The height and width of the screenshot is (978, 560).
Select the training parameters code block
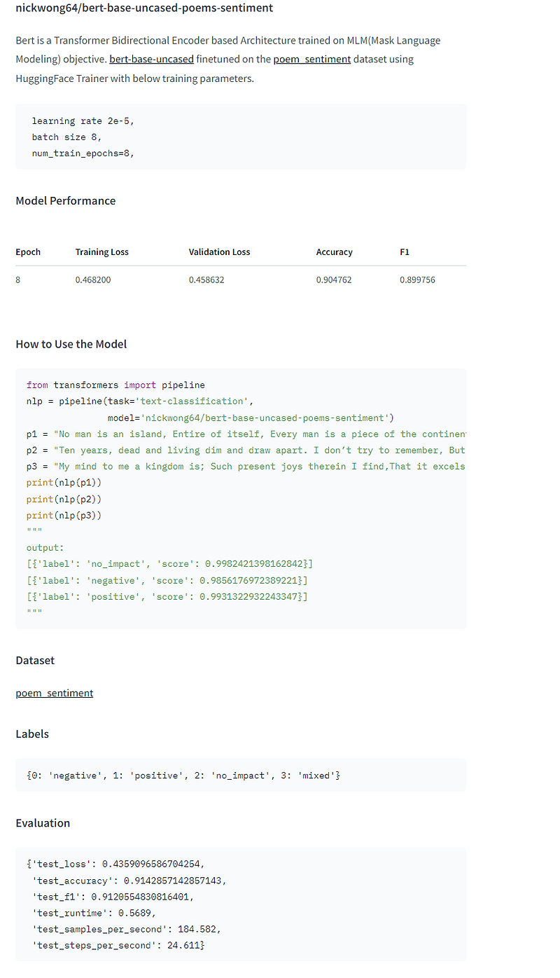tap(241, 137)
